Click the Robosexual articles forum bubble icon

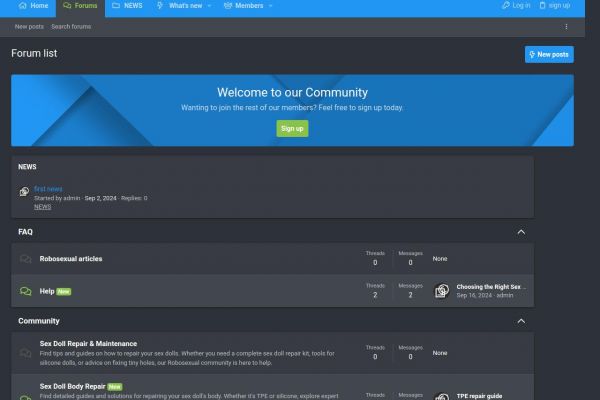click(26, 259)
